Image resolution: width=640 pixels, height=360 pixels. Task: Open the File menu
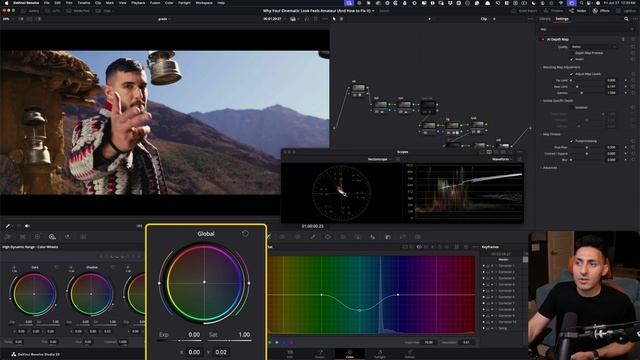pyautogui.click(x=47, y=3)
